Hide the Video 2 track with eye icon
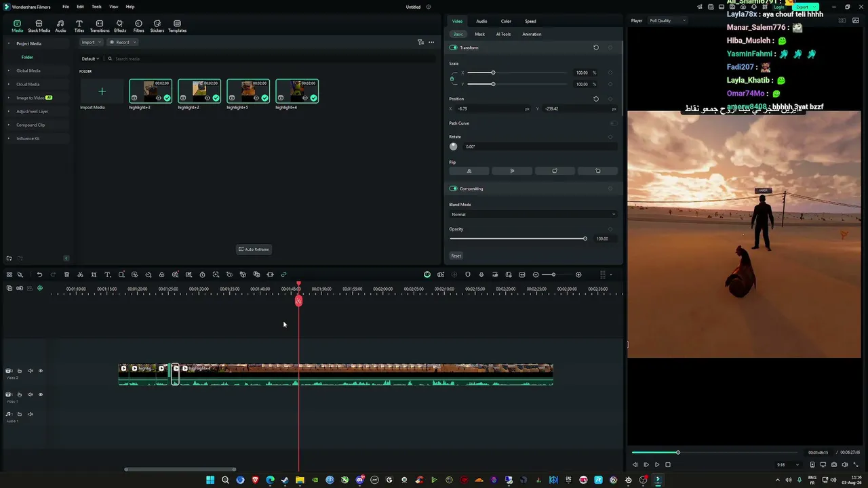This screenshot has width=868, height=488. tap(41, 371)
